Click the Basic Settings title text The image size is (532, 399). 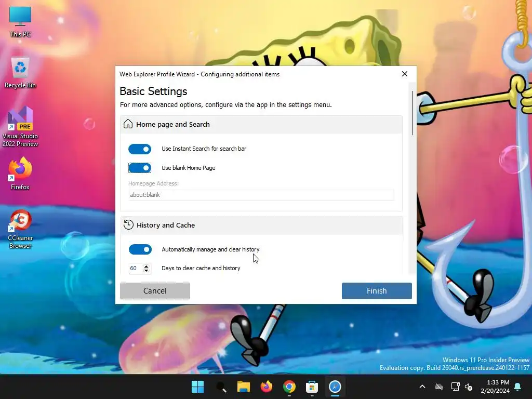click(x=153, y=91)
